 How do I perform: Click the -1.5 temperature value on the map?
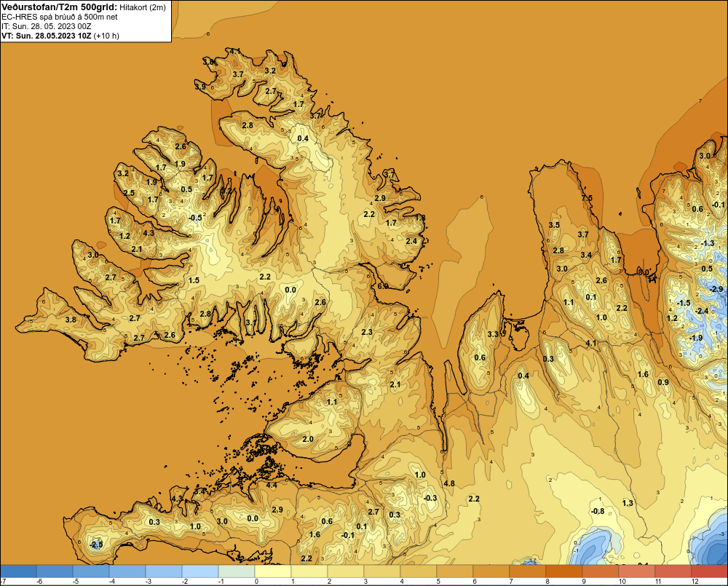click(684, 303)
